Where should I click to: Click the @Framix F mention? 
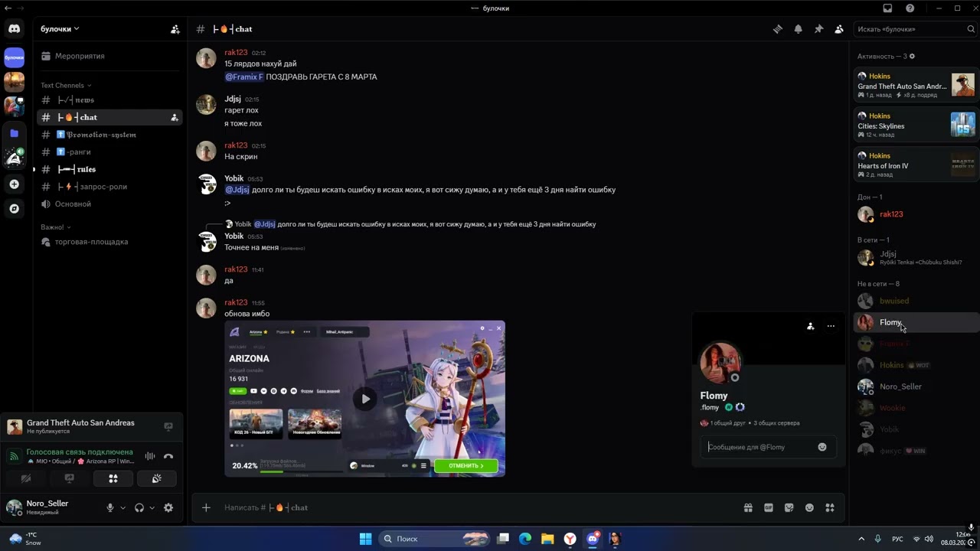click(243, 77)
